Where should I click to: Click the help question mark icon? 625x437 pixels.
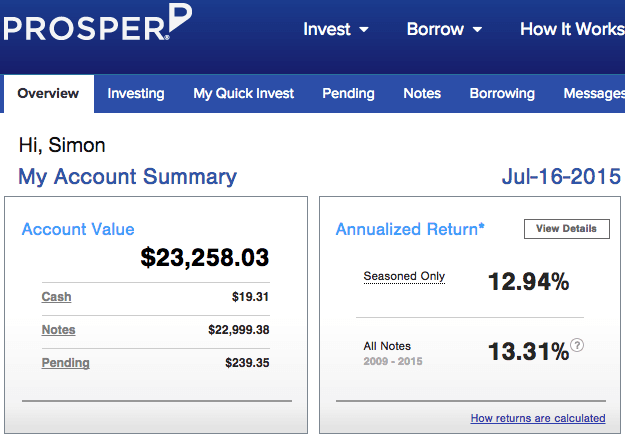[x=577, y=346]
